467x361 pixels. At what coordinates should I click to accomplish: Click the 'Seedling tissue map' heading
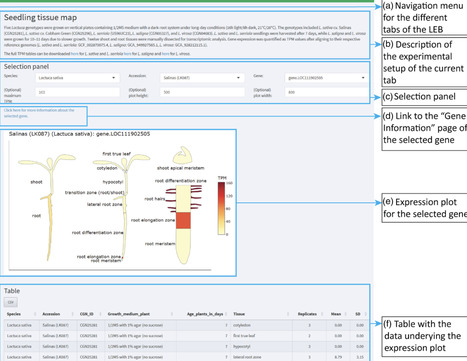click(x=40, y=17)
